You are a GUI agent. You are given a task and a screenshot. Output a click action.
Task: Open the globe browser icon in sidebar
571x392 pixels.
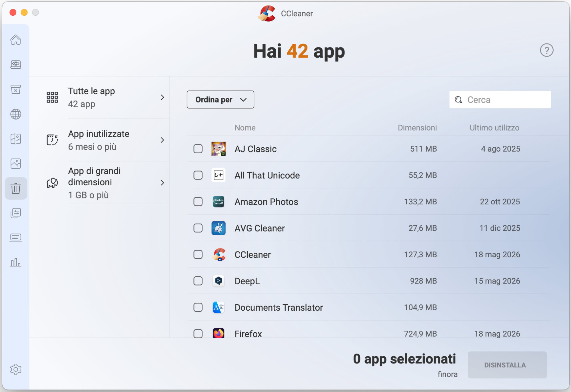pos(16,114)
